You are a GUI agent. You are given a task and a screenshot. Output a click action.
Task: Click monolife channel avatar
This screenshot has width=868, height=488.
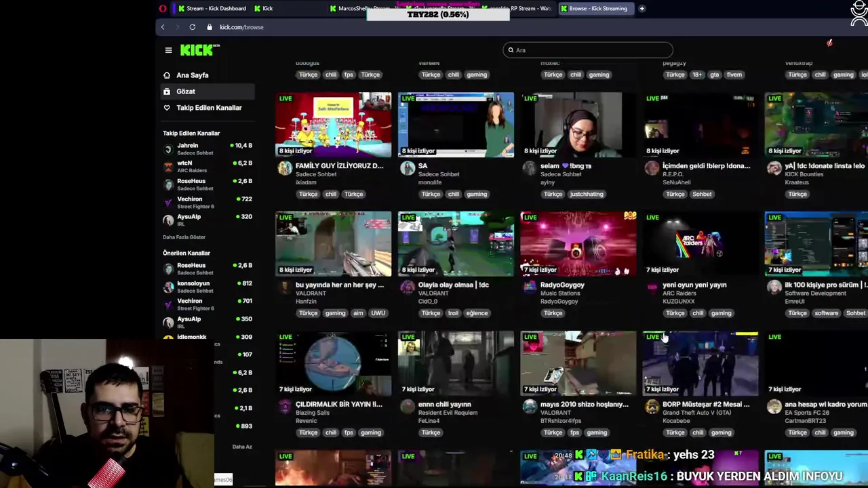tap(407, 168)
